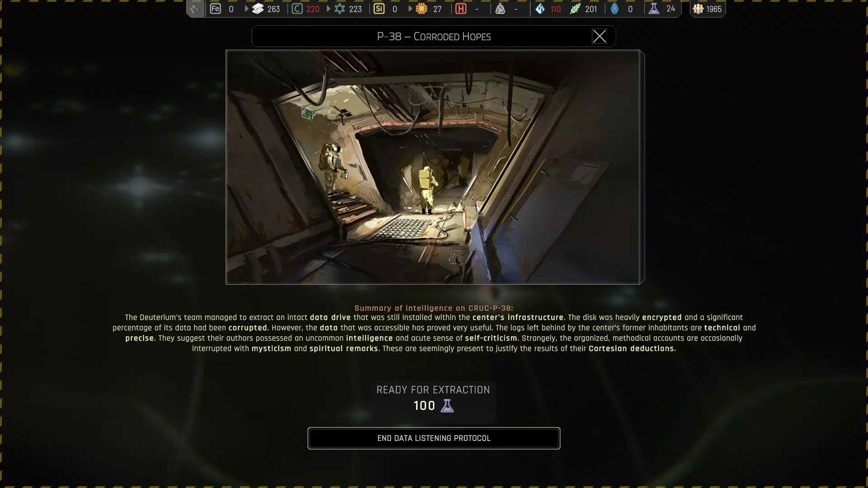Close the P-38 Corroded Hopes panel
868x488 pixels.
click(x=599, y=36)
